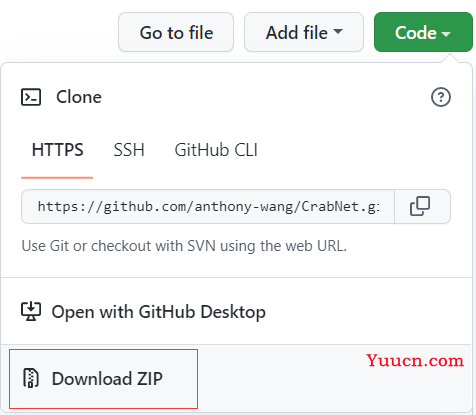Click the terminal icon beside Clone
The image size is (476, 415).
point(31,97)
